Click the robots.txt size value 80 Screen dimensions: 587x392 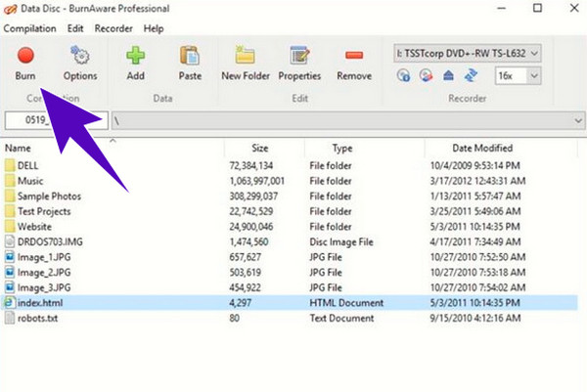(235, 319)
